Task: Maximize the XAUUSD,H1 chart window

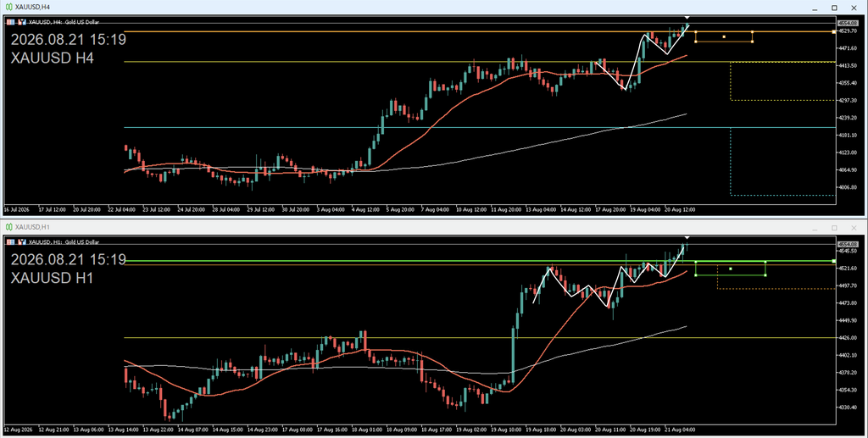Action: 834,228
